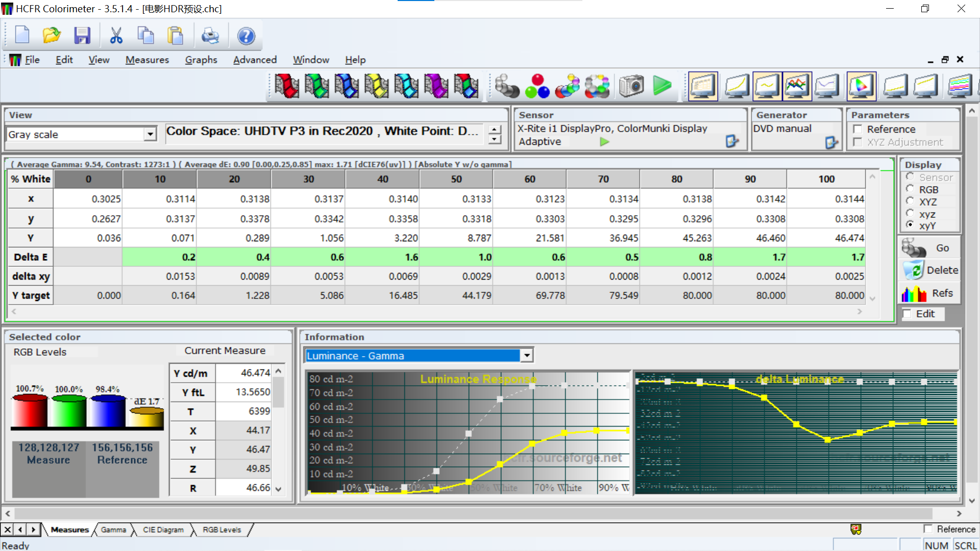Click the red primary measure icon
The width and height of the screenshot is (980, 551).
(286, 86)
